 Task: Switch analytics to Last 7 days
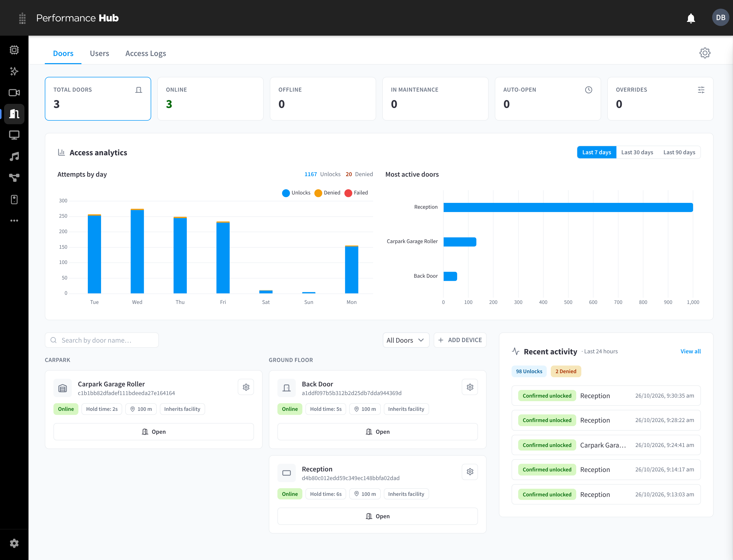point(596,152)
